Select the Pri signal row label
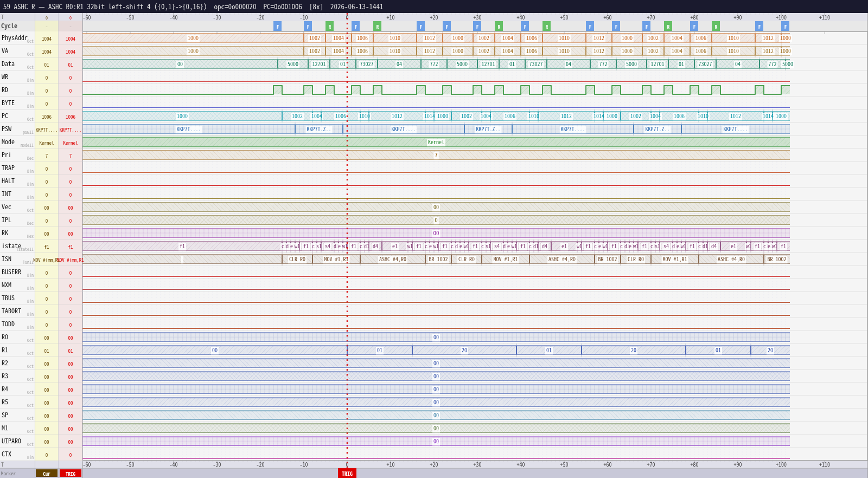Image resolution: width=868 pixels, height=478 pixels. click(x=7, y=155)
